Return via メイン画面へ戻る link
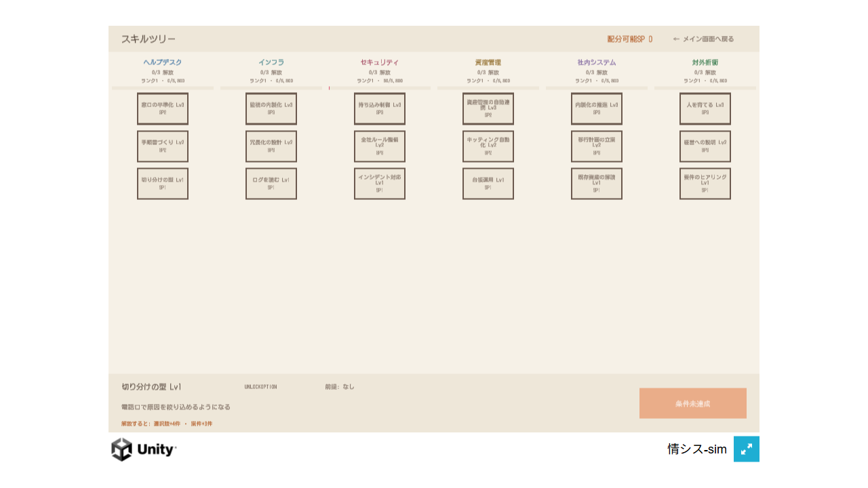Image resolution: width=868 pixels, height=488 pixels. [704, 39]
